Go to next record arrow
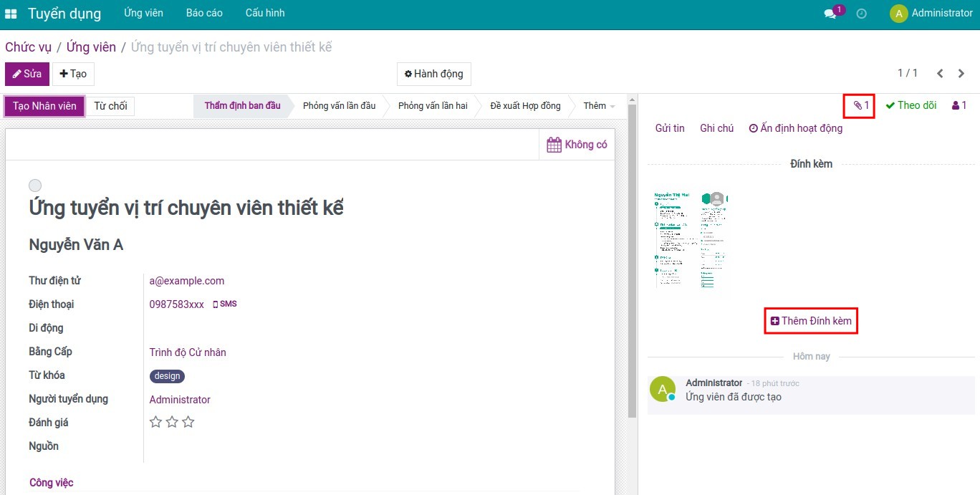The image size is (980, 495). [x=961, y=73]
